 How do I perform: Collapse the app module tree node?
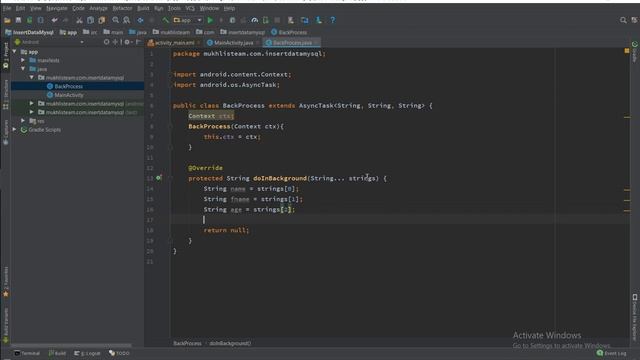pyautogui.click(x=15, y=52)
